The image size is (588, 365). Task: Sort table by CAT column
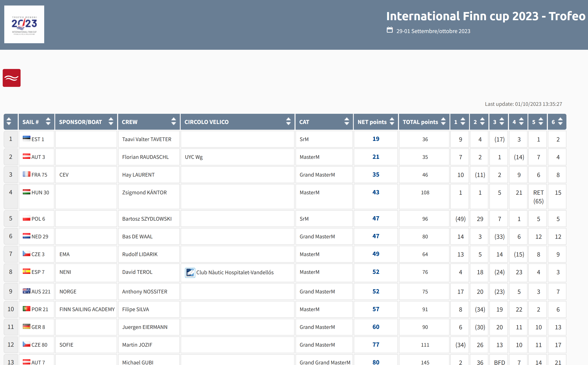pyautogui.click(x=347, y=121)
